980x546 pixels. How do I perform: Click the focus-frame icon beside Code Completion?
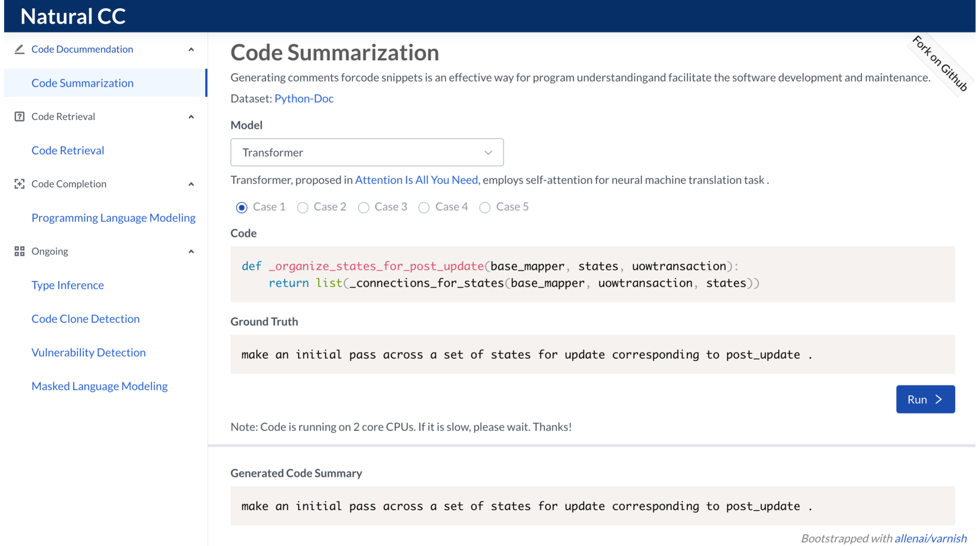click(19, 184)
